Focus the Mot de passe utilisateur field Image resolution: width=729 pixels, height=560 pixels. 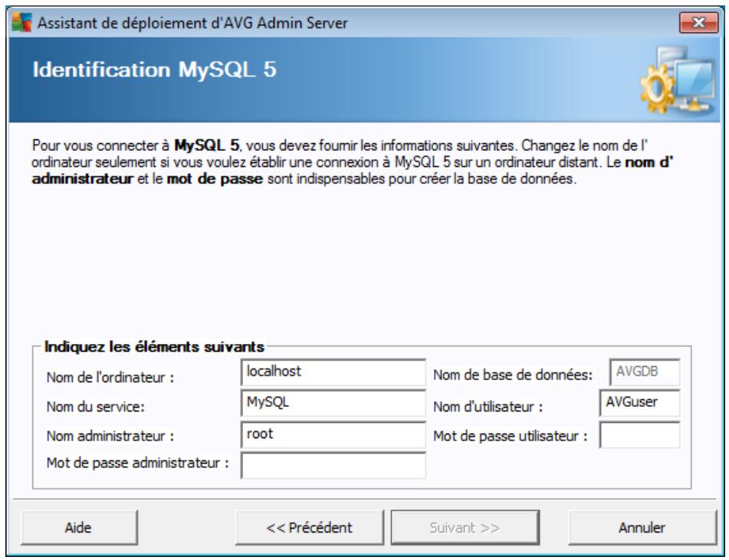coord(639,434)
